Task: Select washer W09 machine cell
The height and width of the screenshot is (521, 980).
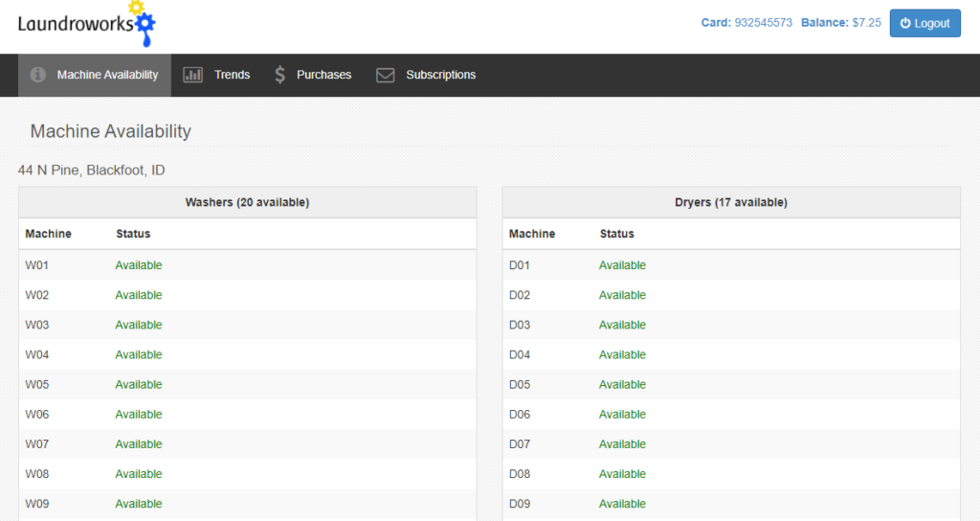Action: tap(37, 504)
